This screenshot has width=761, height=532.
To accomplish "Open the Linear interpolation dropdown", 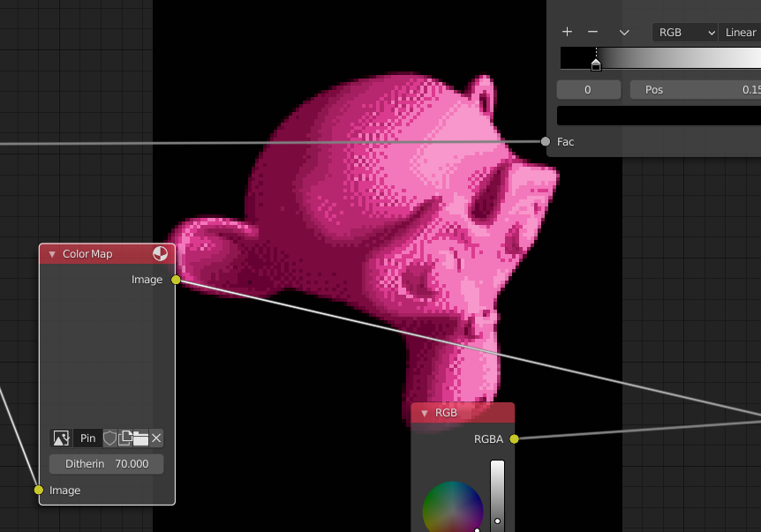I will click(740, 33).
